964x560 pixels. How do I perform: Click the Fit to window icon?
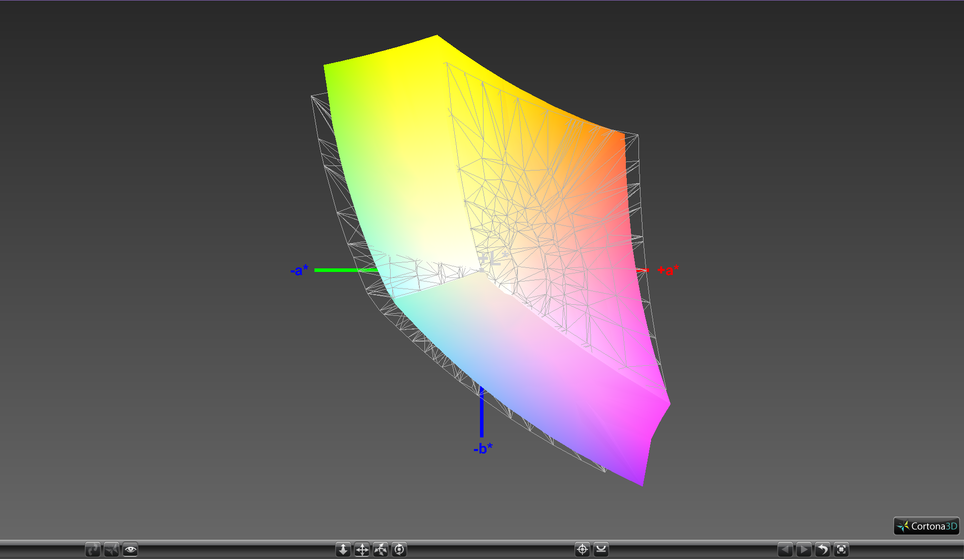click(x=841, y=549)
